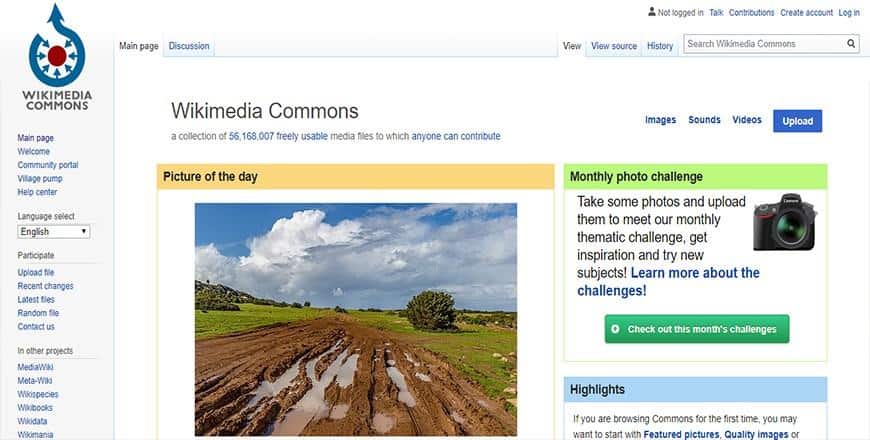Open the Picture of the day image

coord(355,319)
